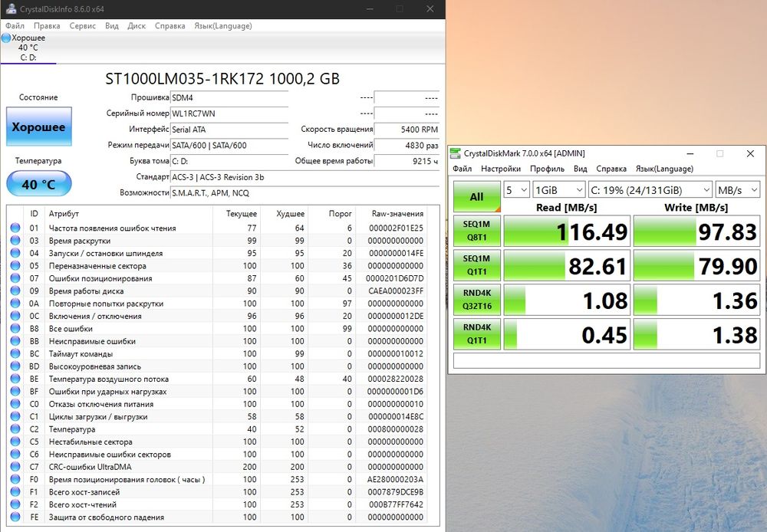Open Сервис menu in CrystalDiskInfo
767x532 pixels.
point(82,26)
